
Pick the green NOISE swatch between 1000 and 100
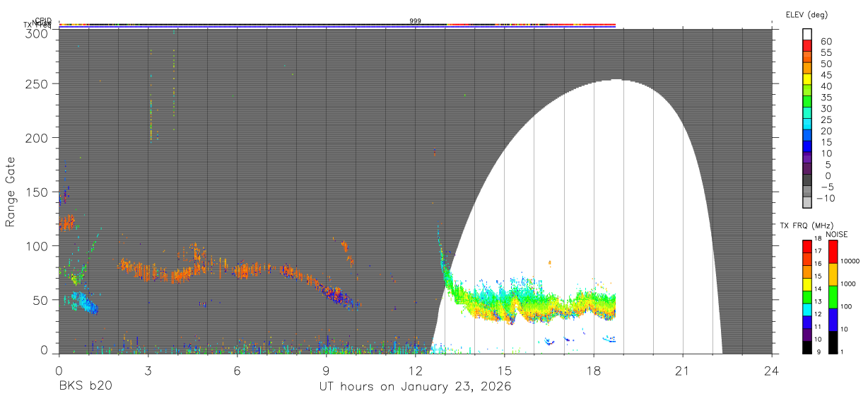(833, 296)
